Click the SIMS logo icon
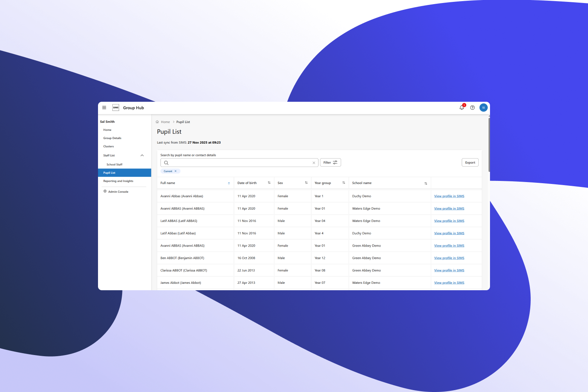The width and height of the screenshot is (588, 392). pyautogui.click(x=116, y=108)
